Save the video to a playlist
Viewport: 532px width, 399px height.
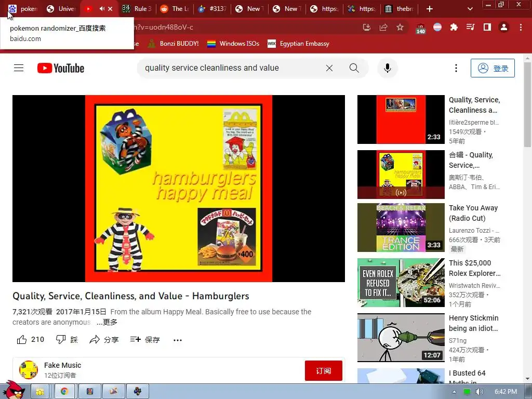[145, 340]
